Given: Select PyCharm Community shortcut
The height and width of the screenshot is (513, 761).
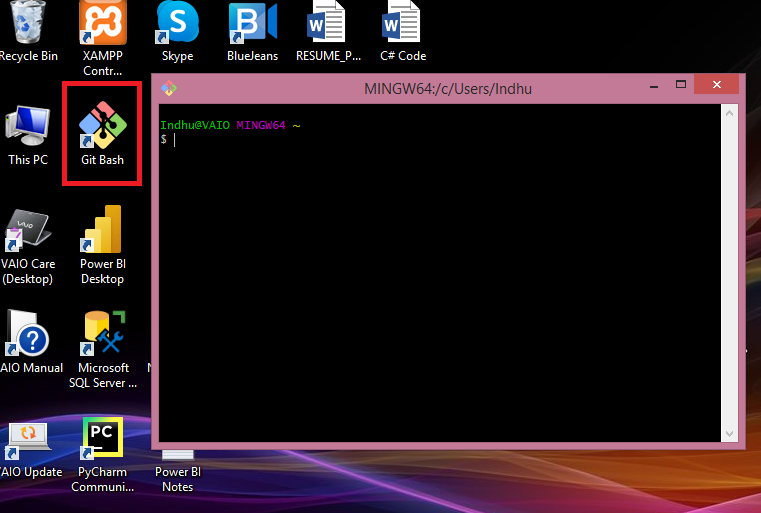Looking at the screenshot, I should tap(102, 455).
